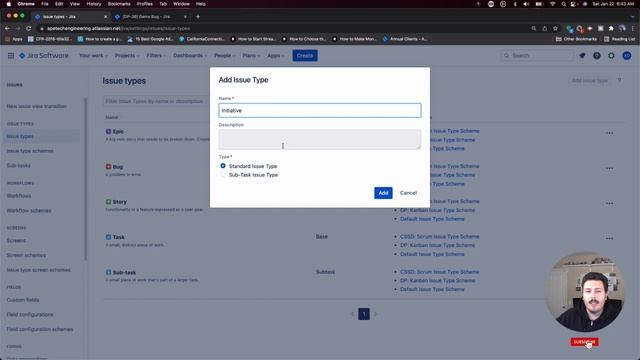This screenshot has width=640, height=360.
Task: Open more actions menu for Story row
Action: pyautogui.click(x=609, y=203)
